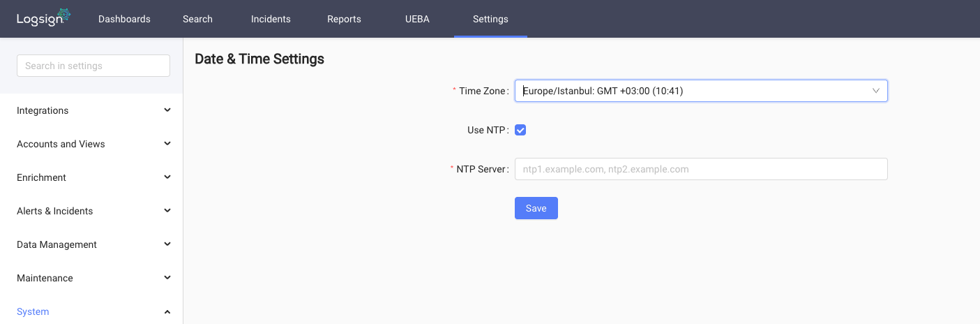
Task: Switch to the Reports tab
Action: 344,19
